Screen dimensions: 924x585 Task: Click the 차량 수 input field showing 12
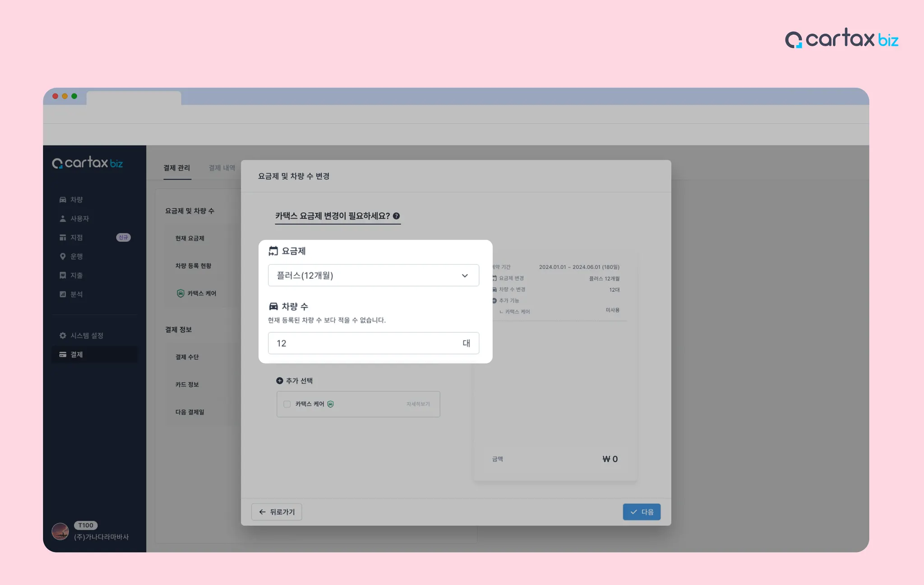361,343
